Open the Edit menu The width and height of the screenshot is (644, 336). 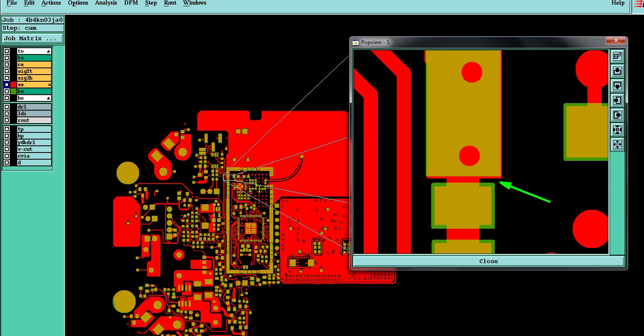pyautogui.click(x=29, y=3)
